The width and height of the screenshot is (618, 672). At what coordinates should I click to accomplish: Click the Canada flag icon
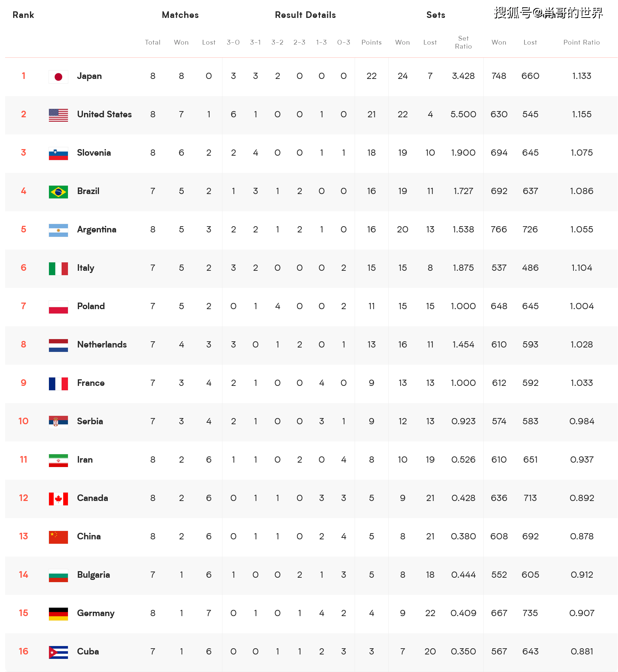tap(58, 499)
